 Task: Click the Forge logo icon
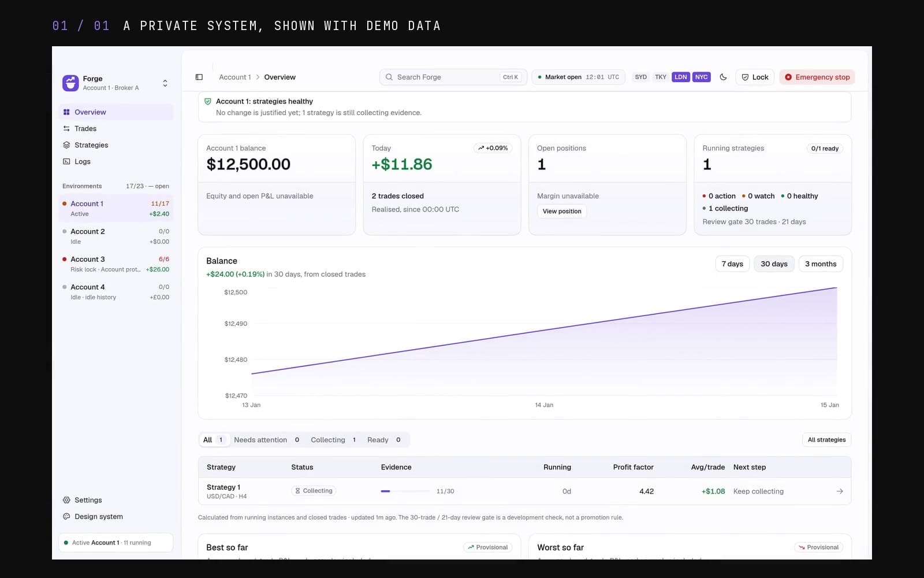pos(70,83)
